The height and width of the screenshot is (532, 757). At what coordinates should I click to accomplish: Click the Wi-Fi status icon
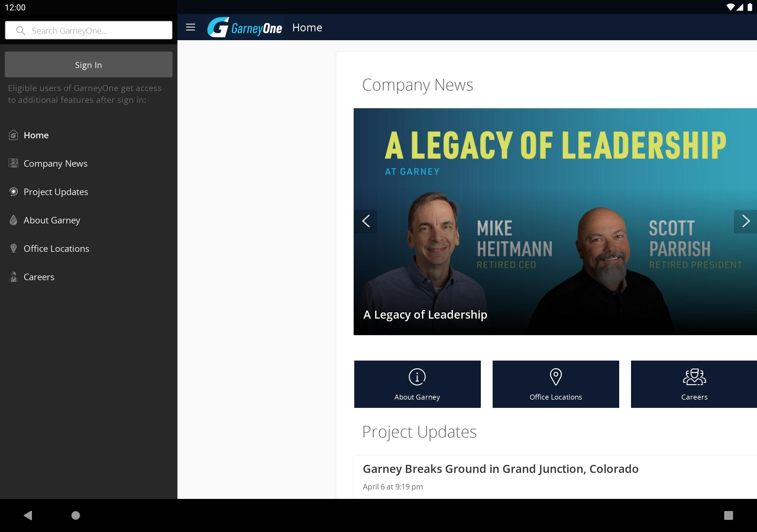click(730, 7)
